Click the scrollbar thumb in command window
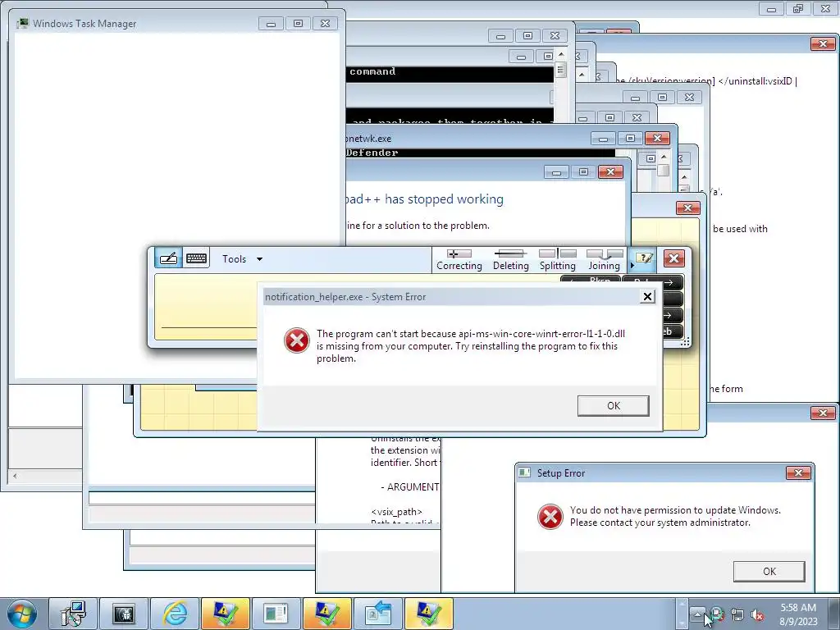Screen dimensions: 840x630 point(561,70)
